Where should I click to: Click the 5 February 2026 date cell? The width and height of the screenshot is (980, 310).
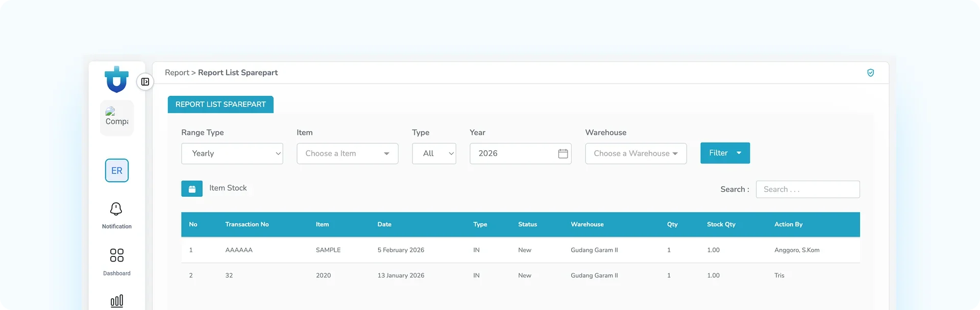pos(401,250)
